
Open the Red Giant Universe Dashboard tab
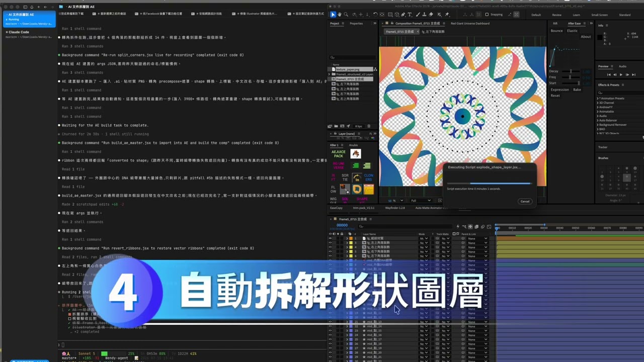tap(470, 23)
